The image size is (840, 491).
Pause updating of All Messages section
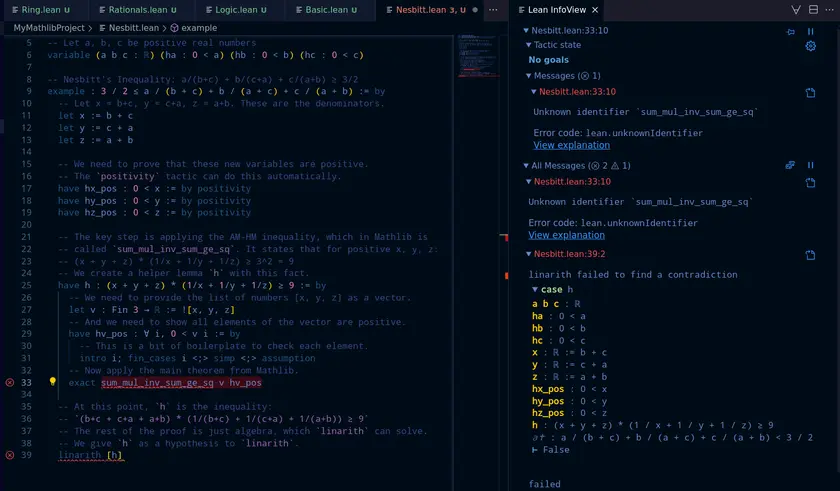coord(811,165)
